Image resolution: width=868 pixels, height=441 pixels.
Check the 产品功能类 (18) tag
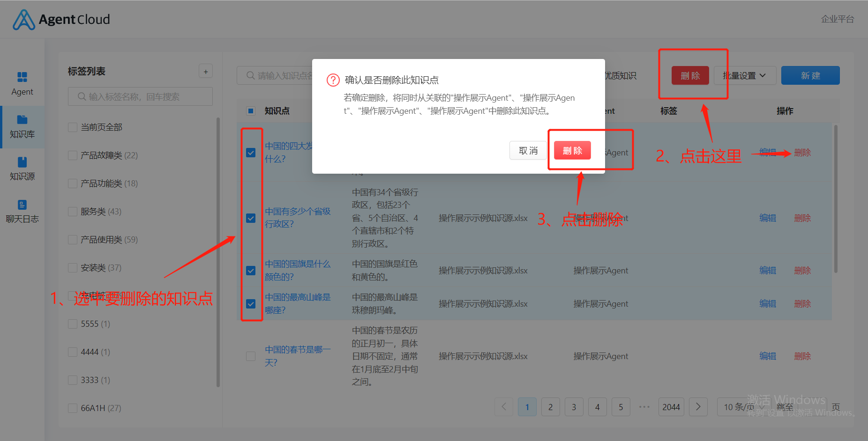(73, 184)
